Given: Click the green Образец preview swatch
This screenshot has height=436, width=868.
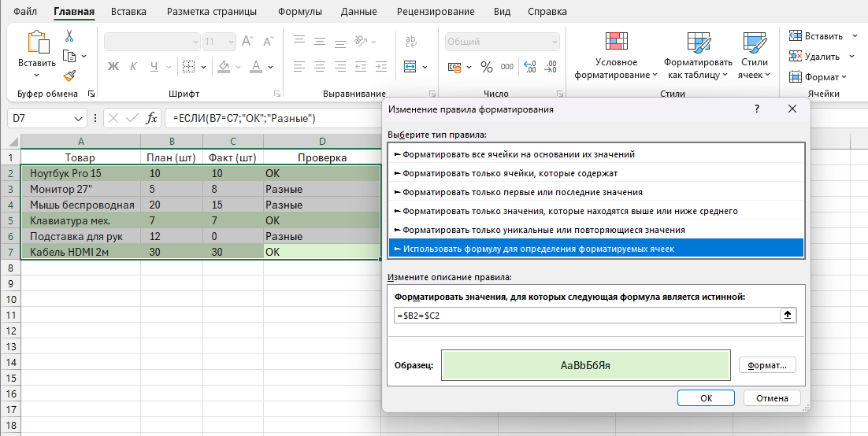Looking at the screenshot, I should tap(585, 365).
